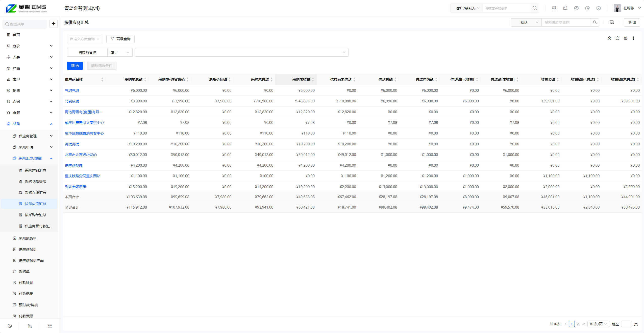Image resolution: width=644 pixels, height=333 pixels.
Task: Open table column settings gear icon
Action: pyautogui.click(x=625, y=38)
